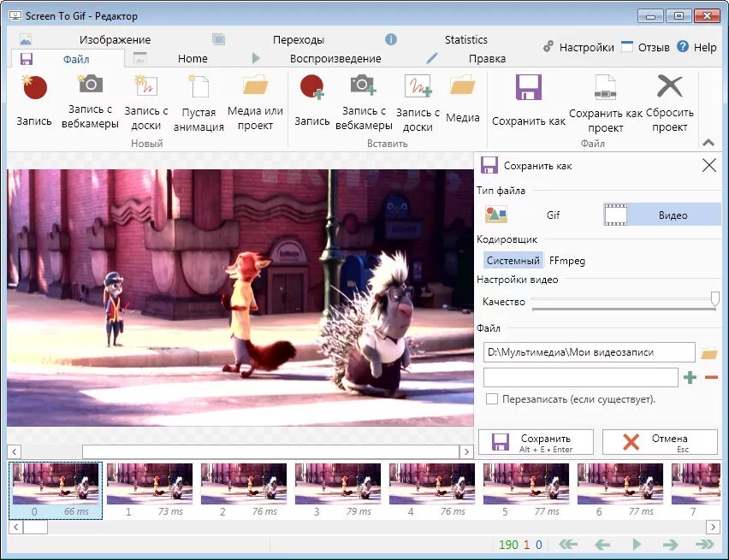
Task: Go to the previous frame
Action: point(602,545)
